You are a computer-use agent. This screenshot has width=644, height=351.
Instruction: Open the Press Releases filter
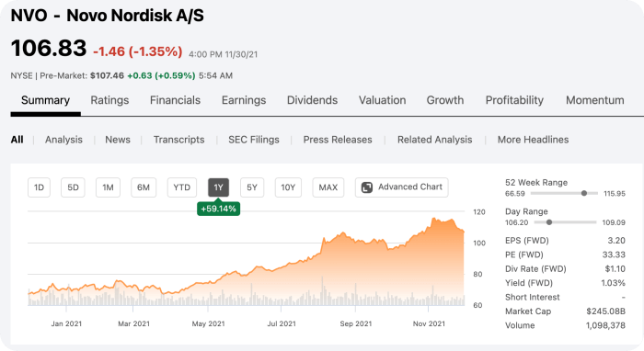338,140
